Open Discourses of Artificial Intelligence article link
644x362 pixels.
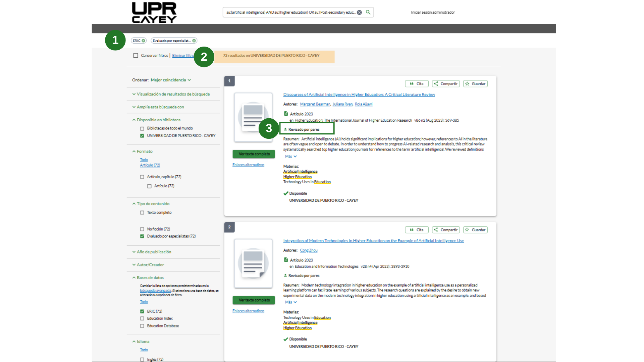tap(359, 95)
